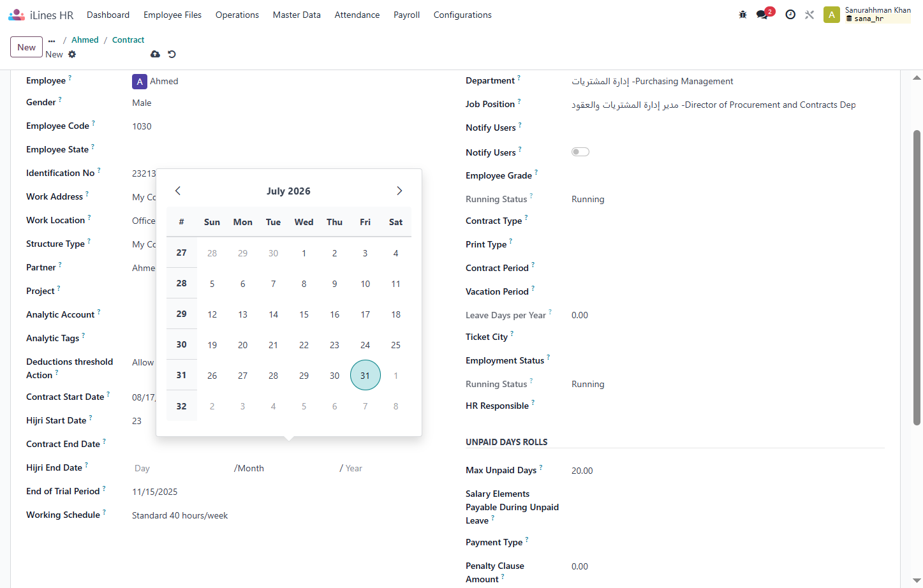This screenshot has width=923, height=588.
Task: Open the Configurations menu
Action: [462, 15]
